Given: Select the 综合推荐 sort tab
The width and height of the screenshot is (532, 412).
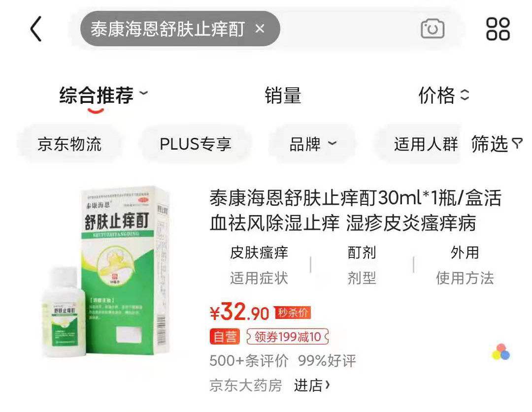Looking at the screenshot, I should (x=97, y=95).
